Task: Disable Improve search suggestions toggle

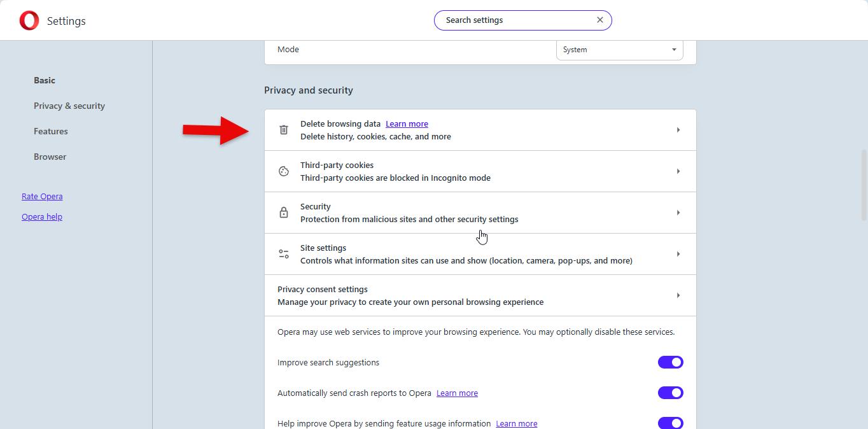Action: point(670,362)
